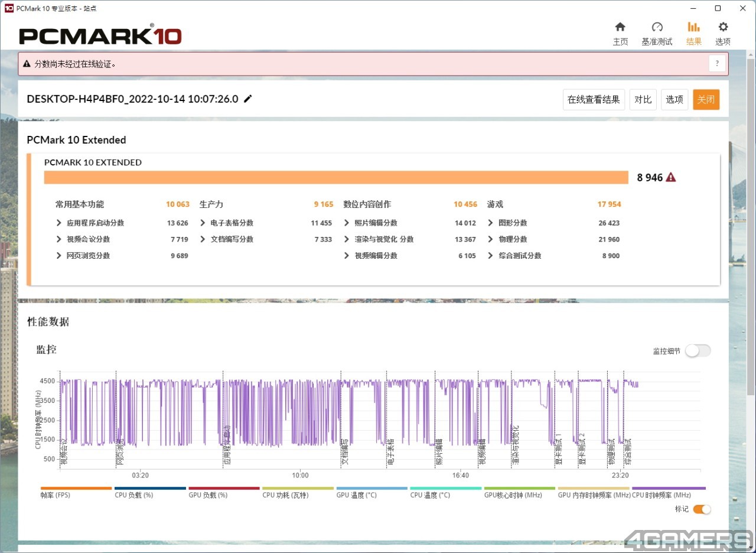Select the 帧率 (FPS) legend swatch
The image size is (756, 553).
76,489
